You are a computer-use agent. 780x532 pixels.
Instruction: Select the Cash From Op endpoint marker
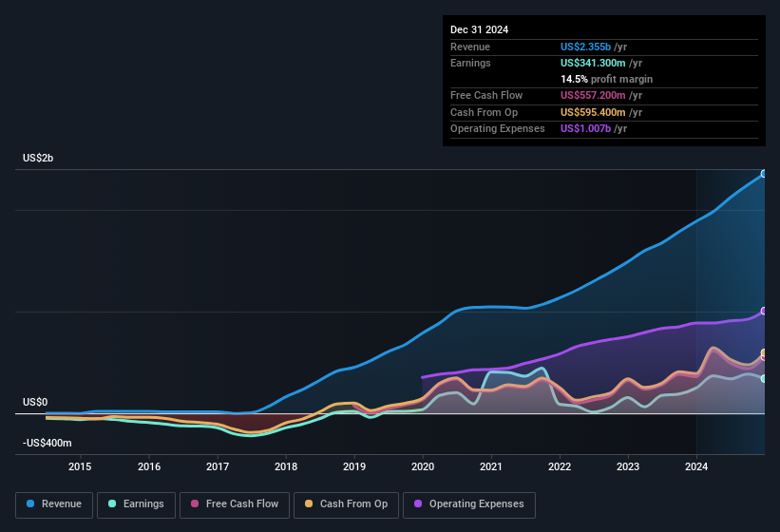764,352
